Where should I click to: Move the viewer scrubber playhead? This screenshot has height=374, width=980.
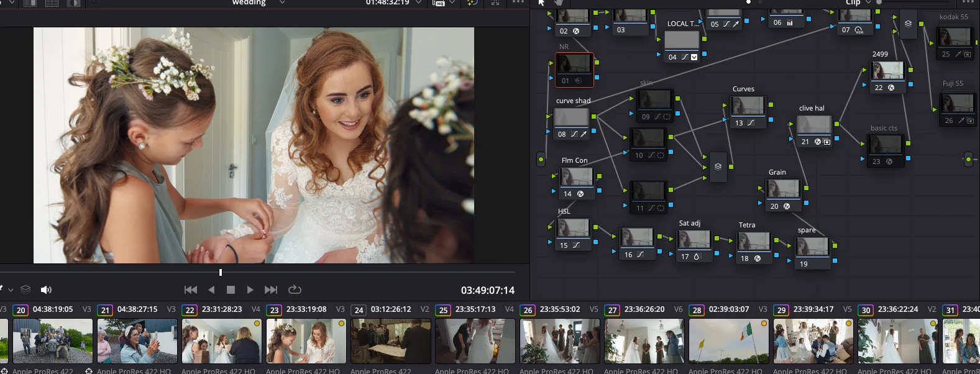point(221,272)
